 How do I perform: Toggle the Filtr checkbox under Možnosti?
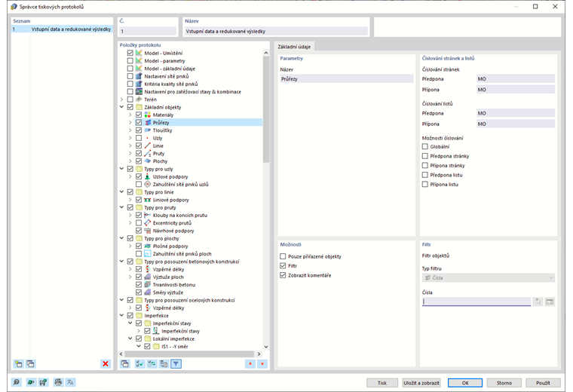pyautogui.click(x=283, y=265)
